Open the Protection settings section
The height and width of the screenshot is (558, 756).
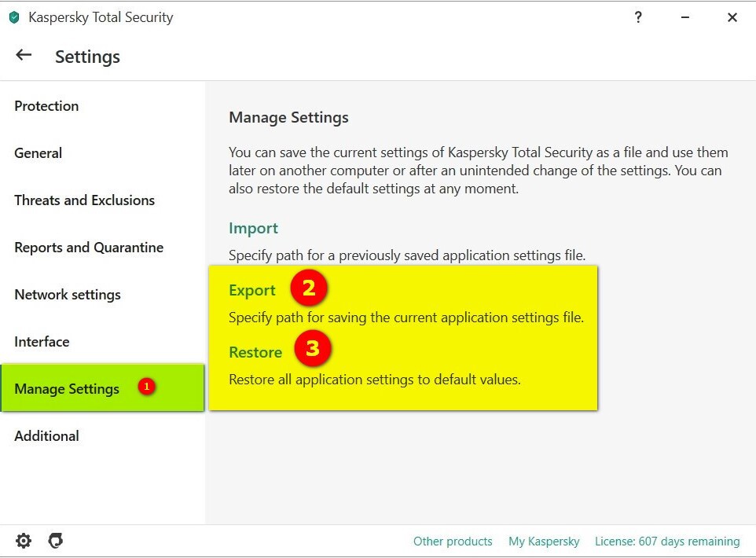click(46, 106)
